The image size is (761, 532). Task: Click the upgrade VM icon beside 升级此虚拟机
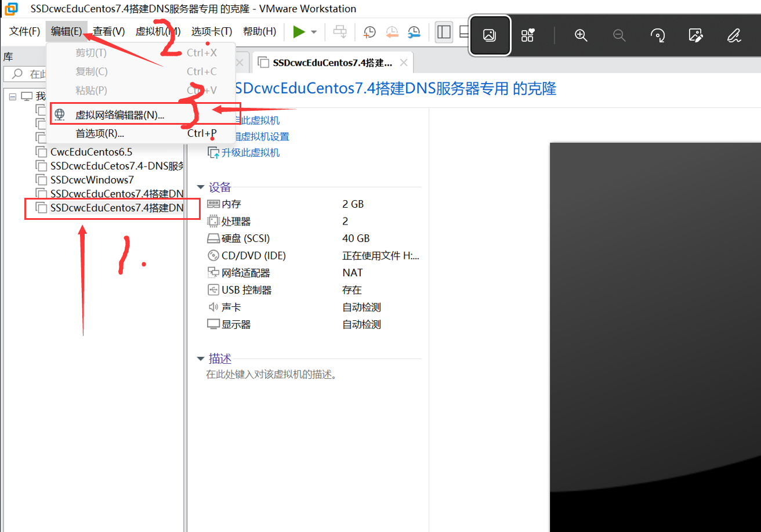[213, 153]
